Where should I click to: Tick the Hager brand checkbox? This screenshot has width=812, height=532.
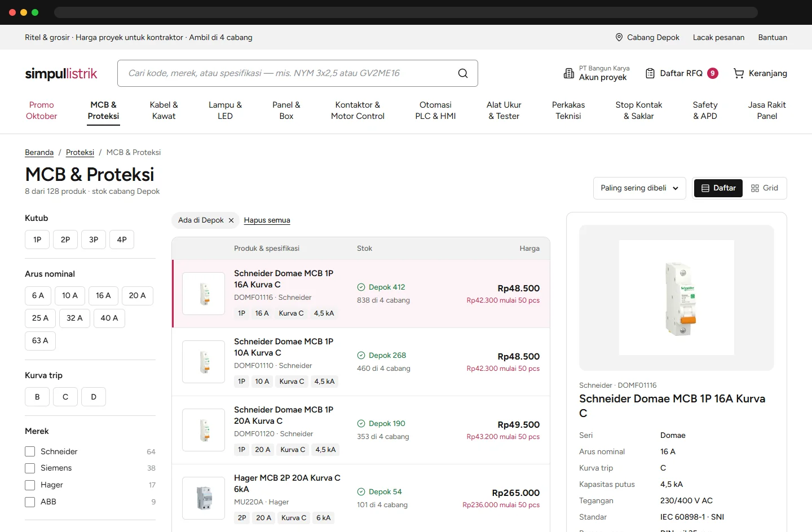(30, 485)
